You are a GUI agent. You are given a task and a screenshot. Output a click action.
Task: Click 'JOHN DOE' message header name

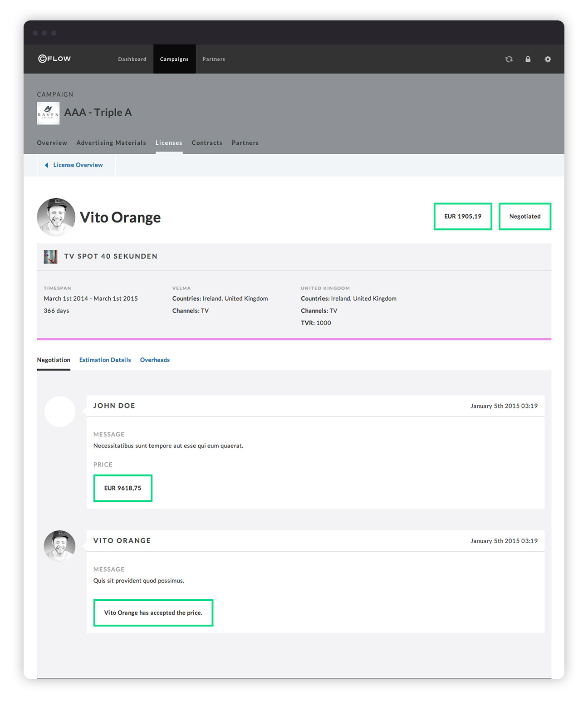pos(114,406)
